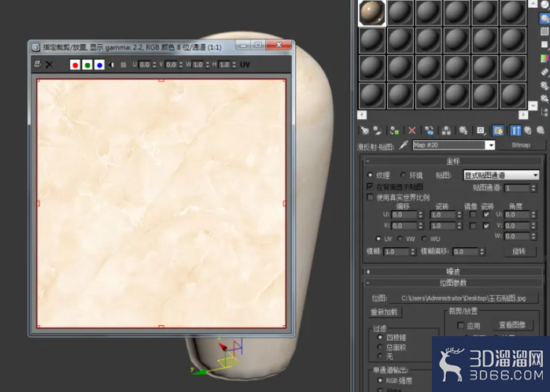
Task: Click the V tiling value field
Action: pyautogui.click(x=443, y=226)
